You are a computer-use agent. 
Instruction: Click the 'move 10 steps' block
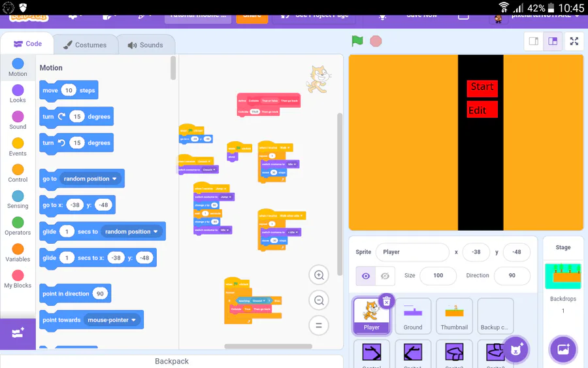pos(69,90)
